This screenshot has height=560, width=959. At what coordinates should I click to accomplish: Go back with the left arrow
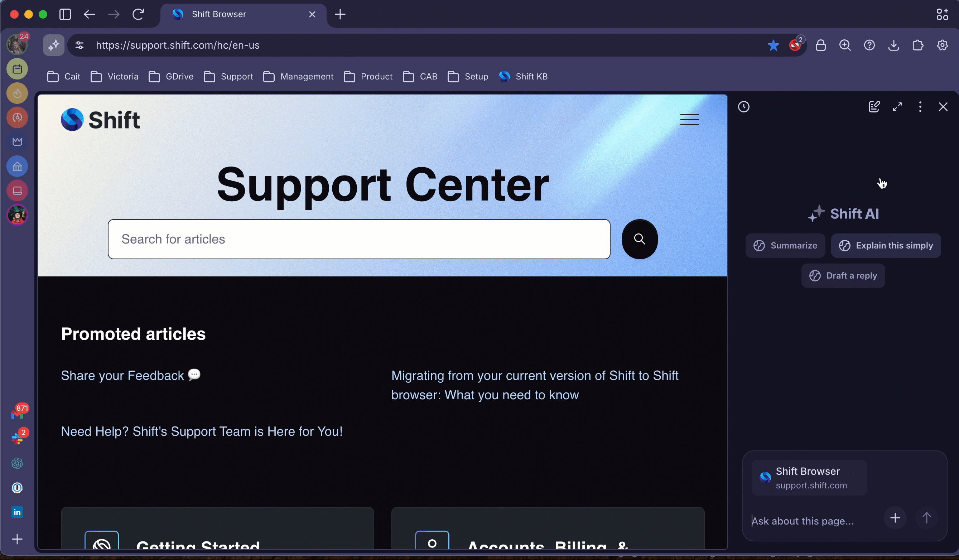(90, 14)
